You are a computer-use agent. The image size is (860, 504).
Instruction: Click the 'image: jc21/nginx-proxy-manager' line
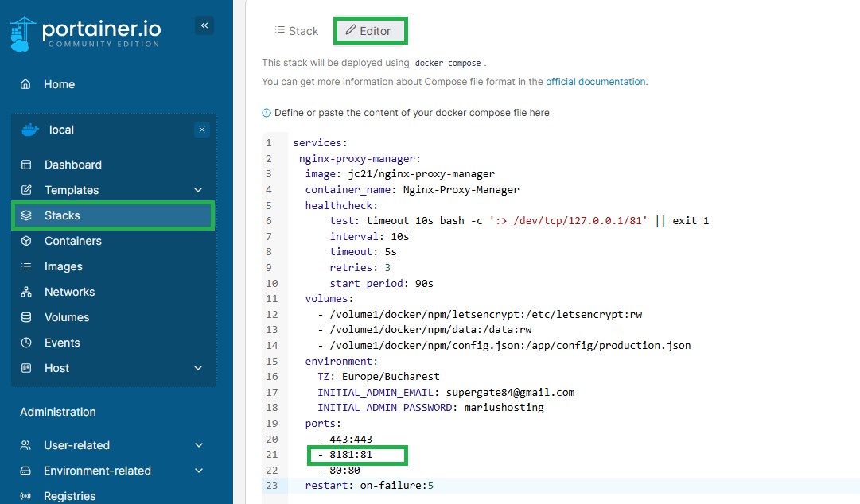400,174
